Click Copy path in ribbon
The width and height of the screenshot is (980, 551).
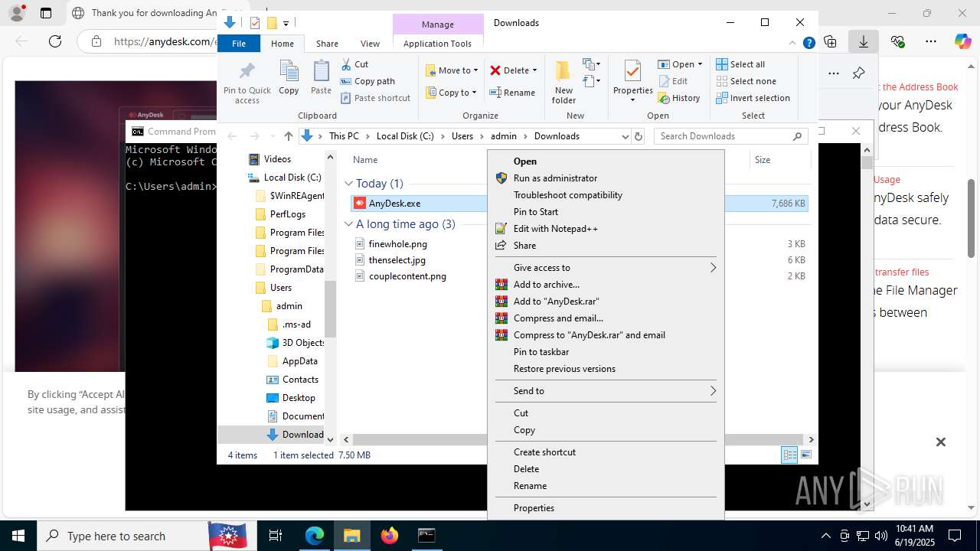tap(367, 81)
